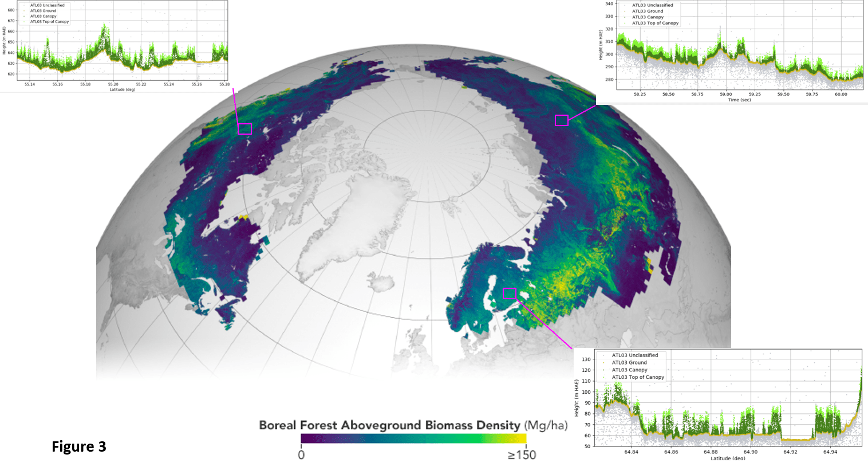Click the 'Time (sec)' axis label

tap(739, 100)
